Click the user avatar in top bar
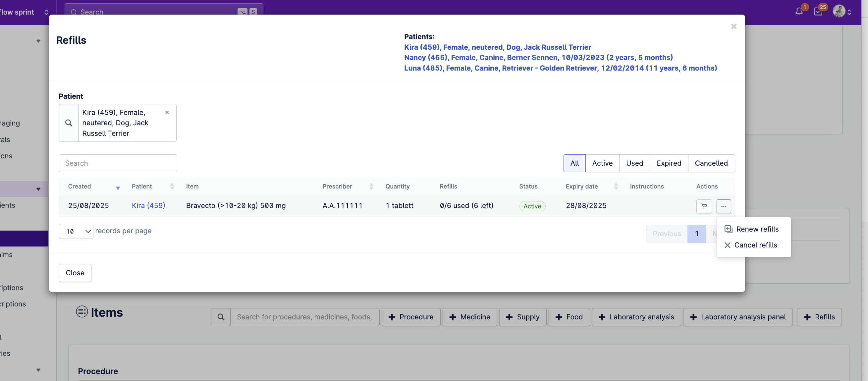Viewport: 868px width, 381px height. point(839,12)
